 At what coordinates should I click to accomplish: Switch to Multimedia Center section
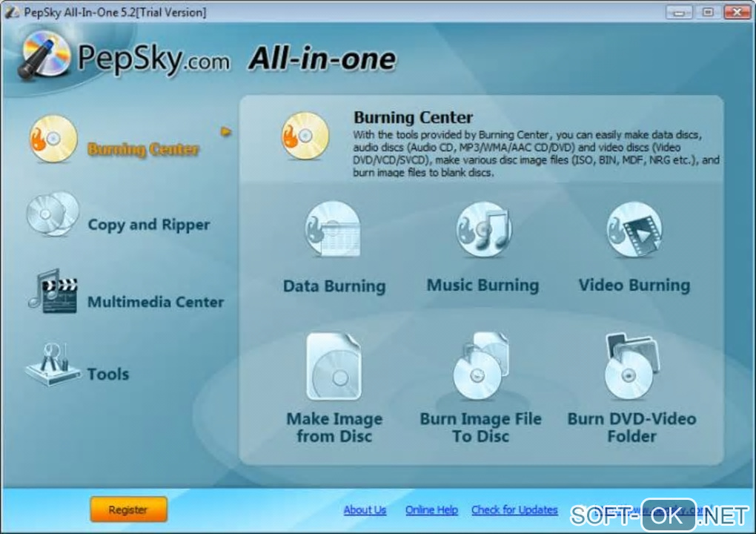155,302
